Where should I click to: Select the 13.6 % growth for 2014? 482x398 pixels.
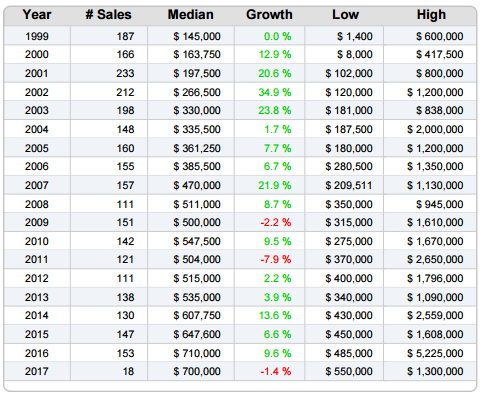pyautogui.click(x=275, y=315)
